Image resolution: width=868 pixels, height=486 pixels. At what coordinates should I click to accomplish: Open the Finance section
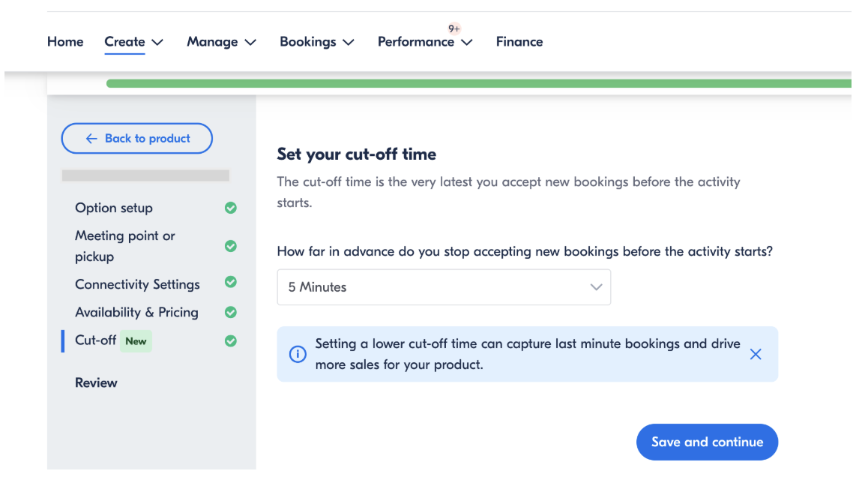click(x=519, y=42)
